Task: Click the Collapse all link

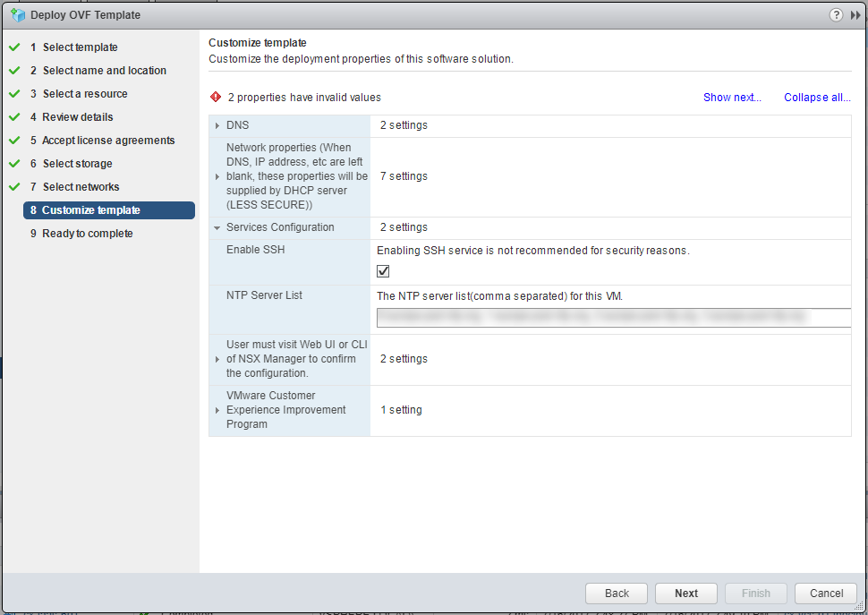Action: pyautogui.click(x=817, y=98)
